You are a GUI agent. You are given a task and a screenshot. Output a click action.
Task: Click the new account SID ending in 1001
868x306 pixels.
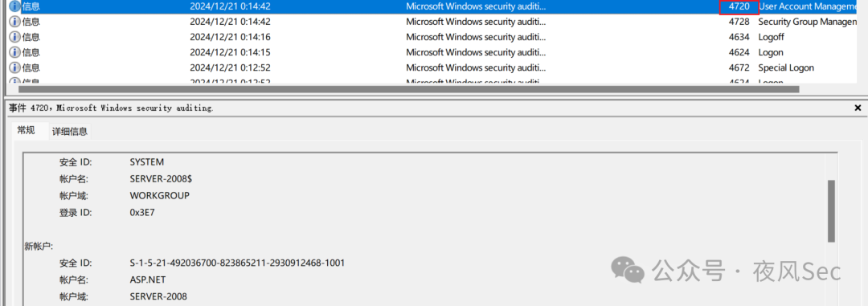(x=237, y=263)
